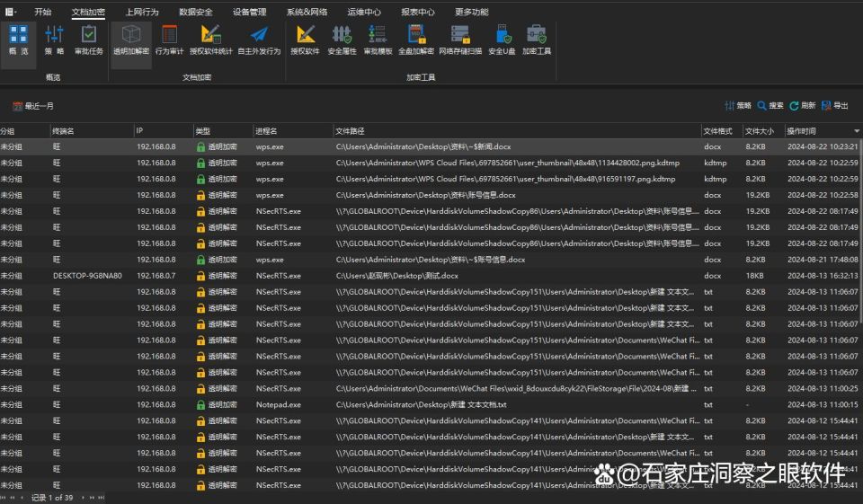The width and height of the screenshot is (863, 504).
Task: Click the 操作时间 column header
Action: coord(801,131)
